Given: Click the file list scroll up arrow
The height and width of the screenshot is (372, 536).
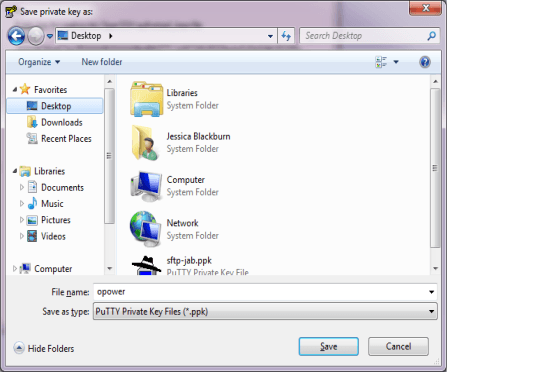Looking at the screenshot, I should 435,81.
